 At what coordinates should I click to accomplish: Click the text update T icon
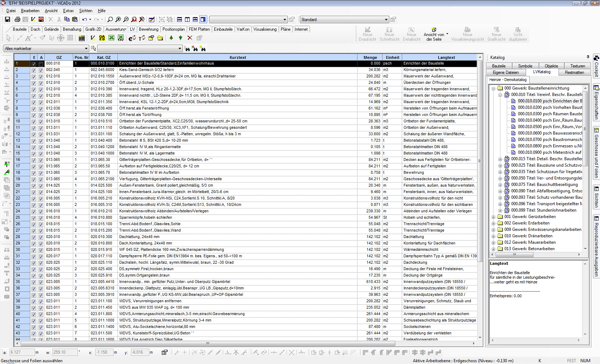point(142,38)
